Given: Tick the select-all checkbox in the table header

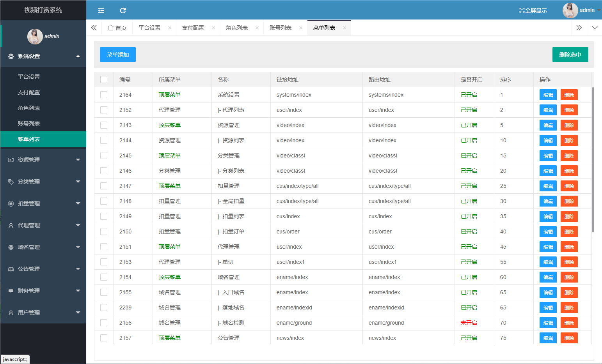Looking at the screenshot, I should (x=104, y=80).
